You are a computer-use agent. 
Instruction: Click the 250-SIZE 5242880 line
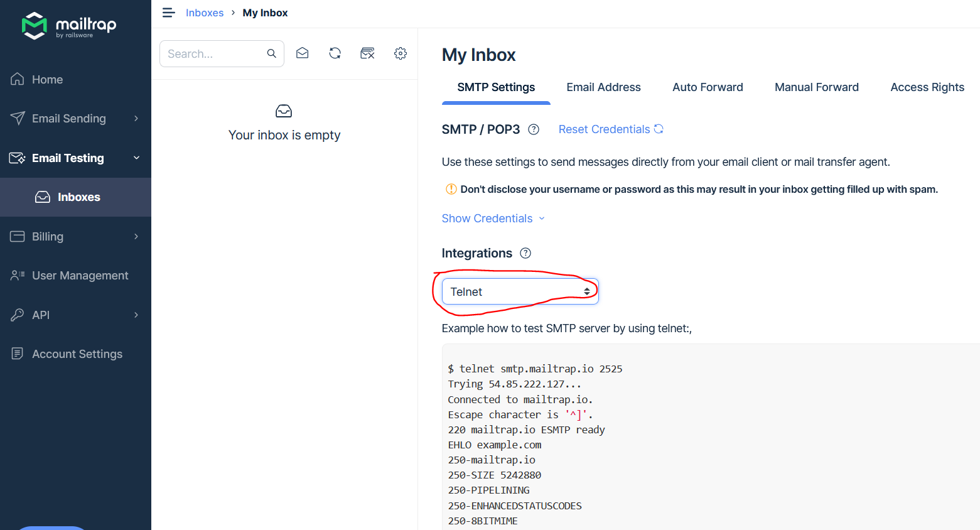pyautogui.click(x=495, y=475)
